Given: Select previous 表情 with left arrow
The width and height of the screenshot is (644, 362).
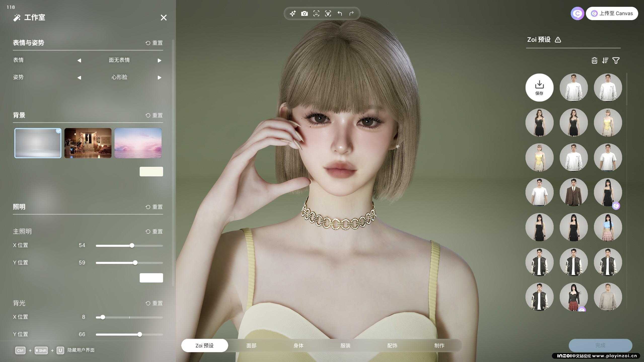Looking at the screenshot, I should [79, 60].
